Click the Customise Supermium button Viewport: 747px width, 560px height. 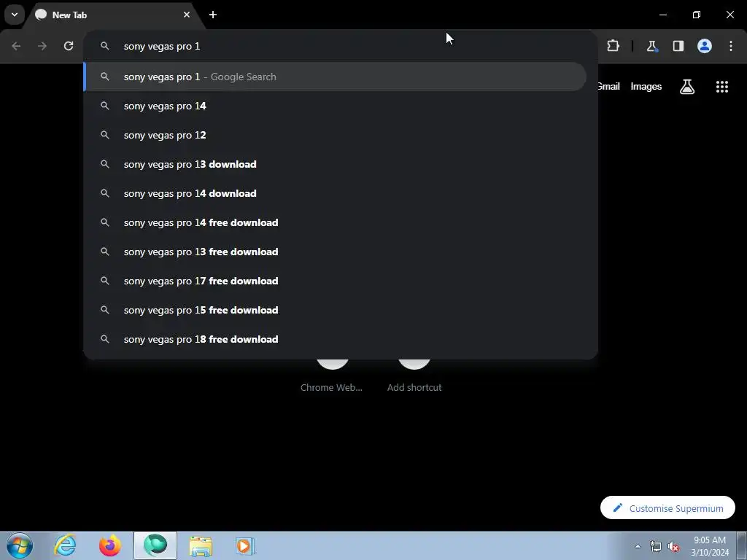pos(667,508)
